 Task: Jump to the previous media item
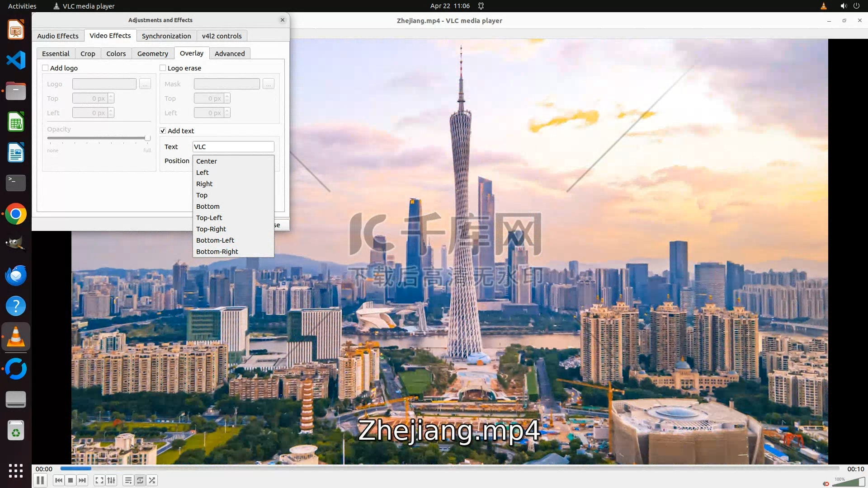(59, 480)
